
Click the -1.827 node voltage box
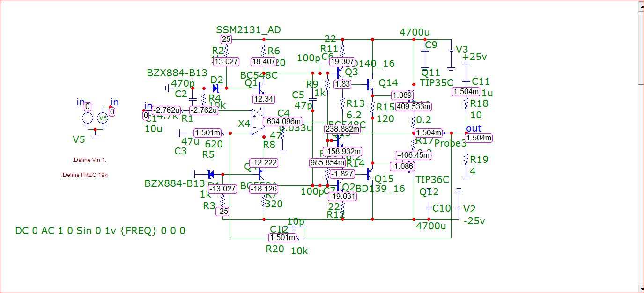pyautogui.click(x=342, y=174)
